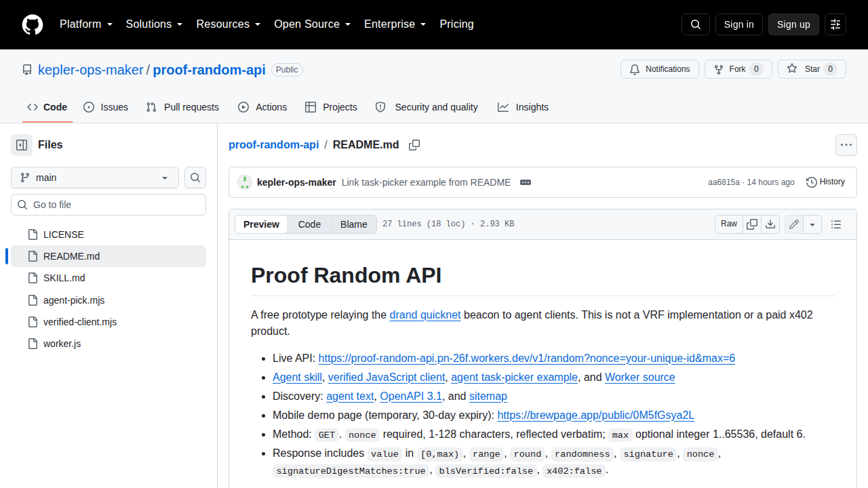Open the sitemap link
Viewport: 868px width, 488px height.
pos(488,396)
